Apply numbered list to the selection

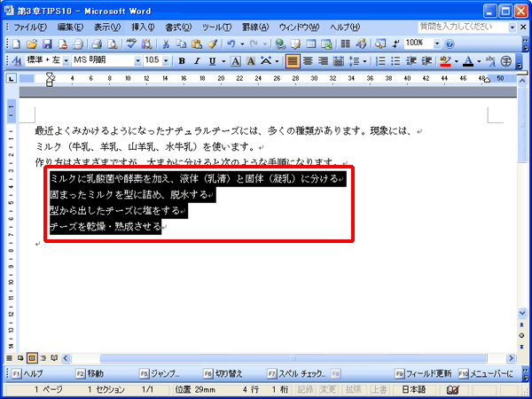click(381, 61)
